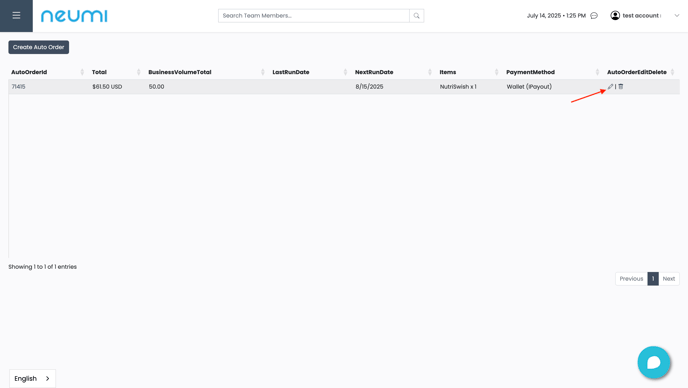Click order ID 71415 cell
Viewport: 688px width, 388px height.
pos(18,86)
